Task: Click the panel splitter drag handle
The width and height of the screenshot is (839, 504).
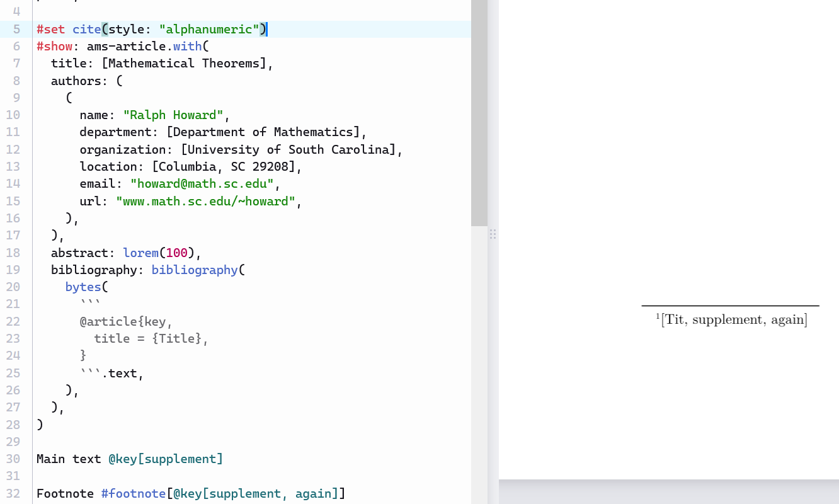Action: click(x=493, y=234)
